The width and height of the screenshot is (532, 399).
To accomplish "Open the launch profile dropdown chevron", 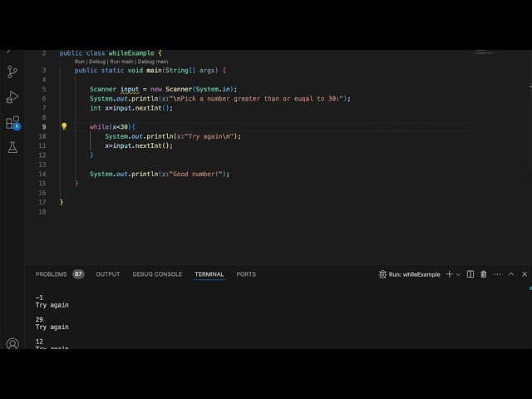I will [x=458, y=274].
